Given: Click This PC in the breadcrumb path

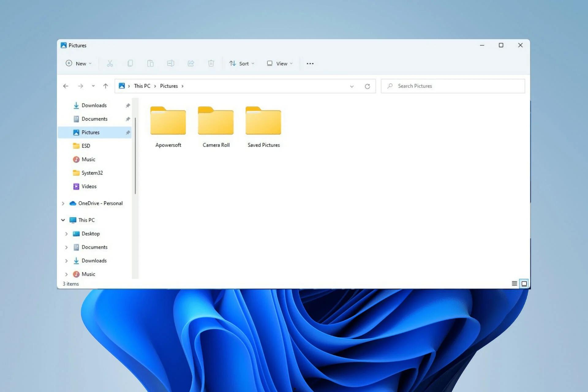Looking at the screenshot, I should (x=142, y=86).
